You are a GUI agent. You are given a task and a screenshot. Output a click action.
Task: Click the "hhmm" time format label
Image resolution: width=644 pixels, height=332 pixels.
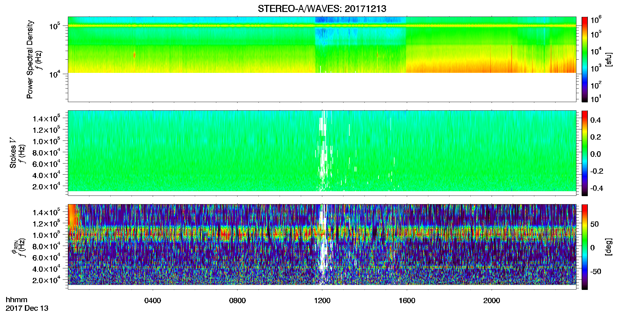point(17,300)
